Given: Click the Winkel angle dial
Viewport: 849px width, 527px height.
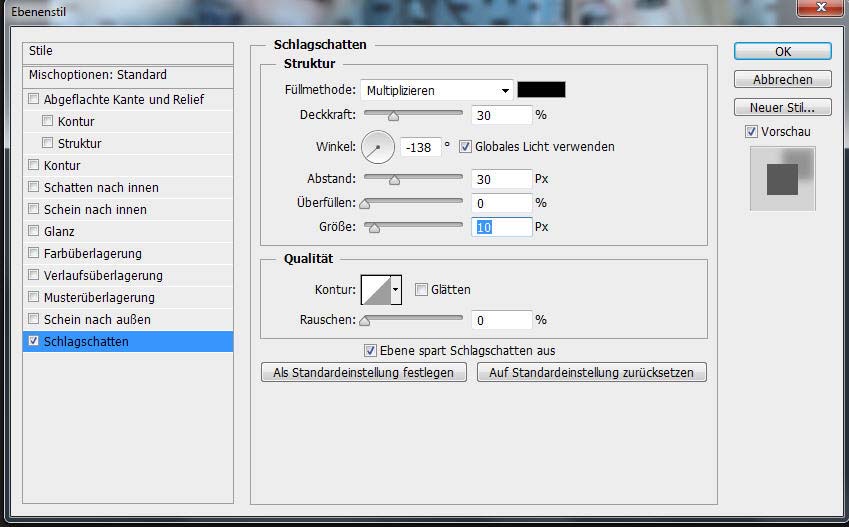Looking at the screenshot, I should point(378,148).
